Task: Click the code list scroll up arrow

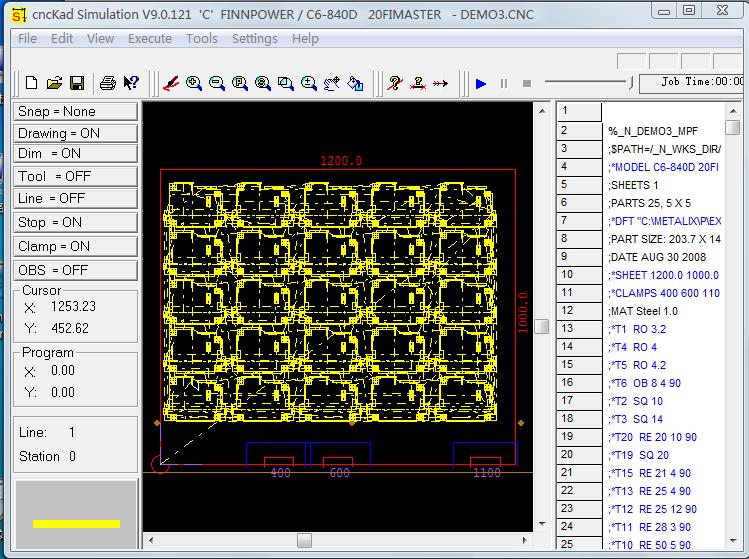Action: pyautogui.click(x=733, y=111)
